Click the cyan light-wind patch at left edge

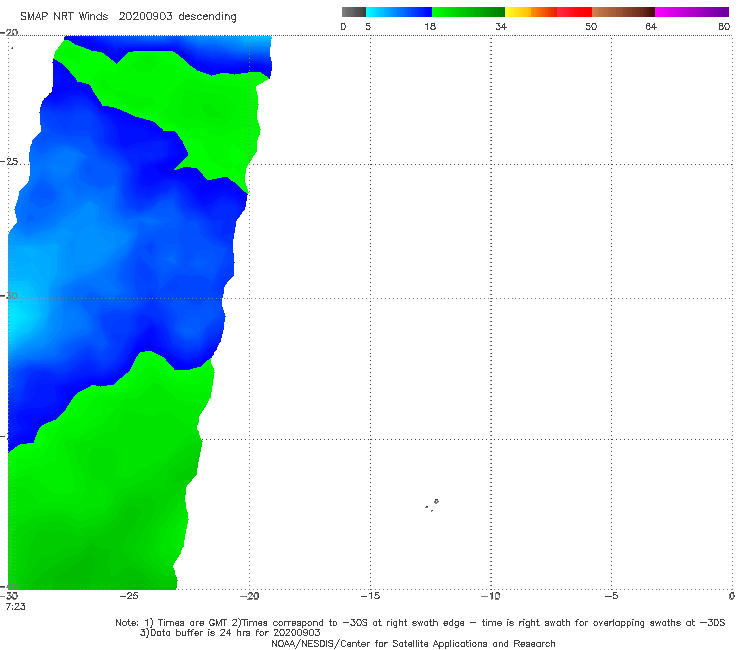[19, 315]
